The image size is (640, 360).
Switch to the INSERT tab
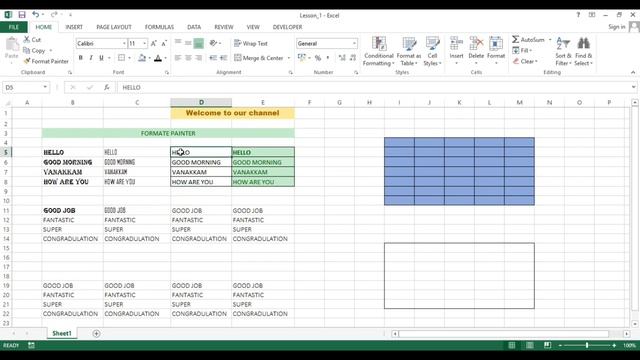pos(74,27)
